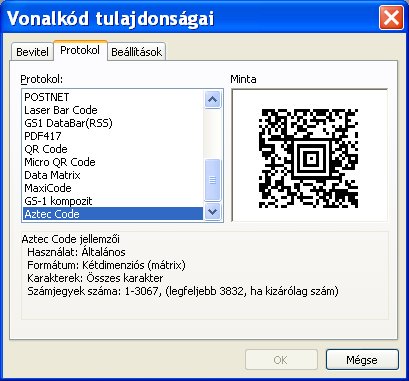409x381 pixels.
Task: Select the Protokol tab
Action: pos(80,50)
